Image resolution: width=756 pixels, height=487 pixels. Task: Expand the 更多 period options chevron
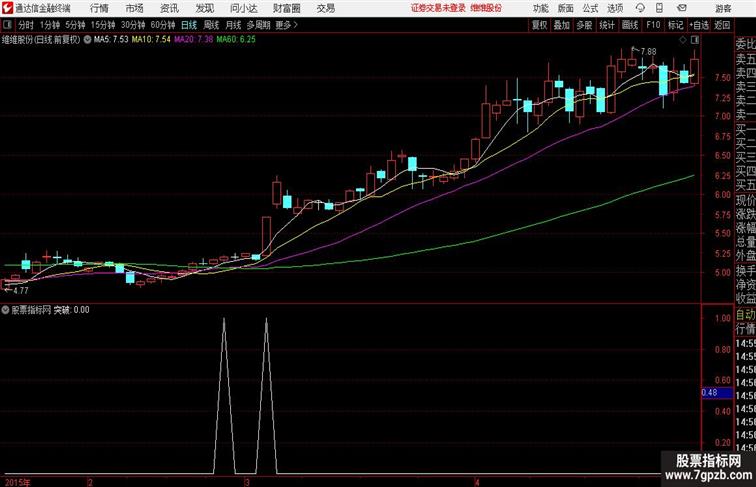pos(296,25)
